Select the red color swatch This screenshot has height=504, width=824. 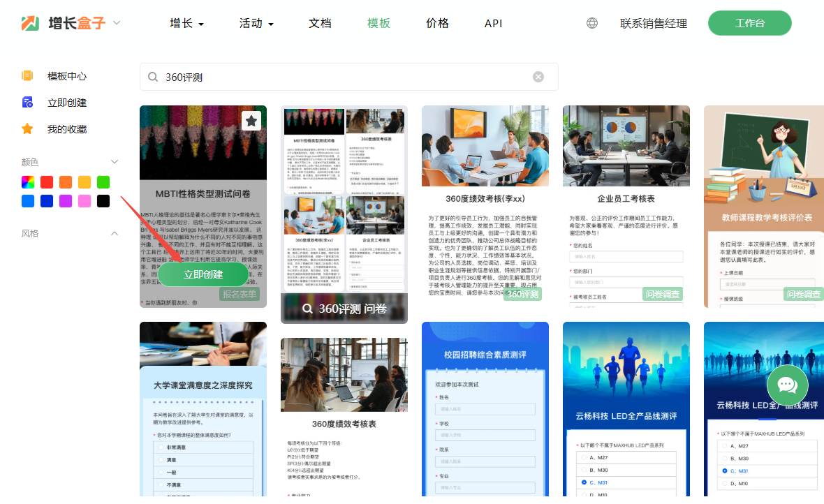click(x=47, y=182)
